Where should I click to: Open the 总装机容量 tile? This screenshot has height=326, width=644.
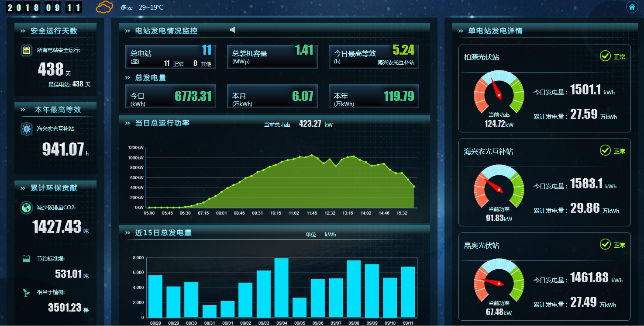click(x=272, y=57)
